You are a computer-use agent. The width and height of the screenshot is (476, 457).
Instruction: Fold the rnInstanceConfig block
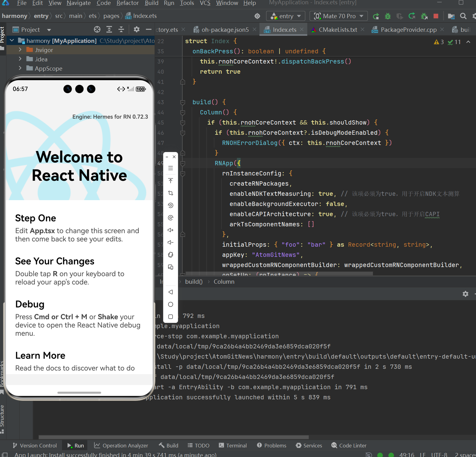[x=183, y=173]
